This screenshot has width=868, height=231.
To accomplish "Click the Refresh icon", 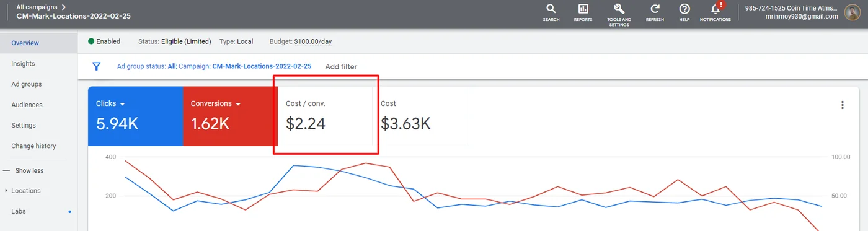I will coord(655,9).
